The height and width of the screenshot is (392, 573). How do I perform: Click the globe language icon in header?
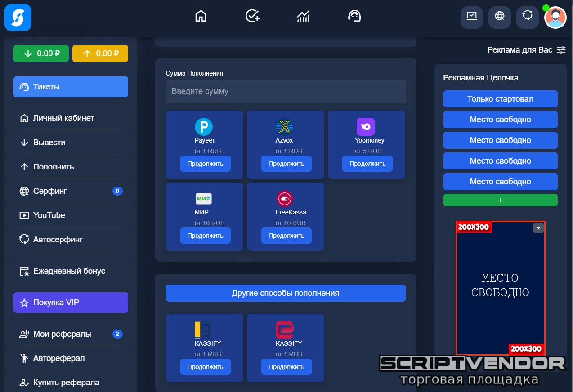pos(500,17)
